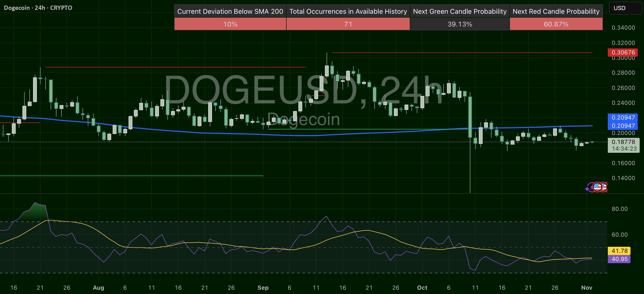Viewport: 644px width, 294px height.
Task: Click the red 0.30676 price label
Action: coord(623,53)
